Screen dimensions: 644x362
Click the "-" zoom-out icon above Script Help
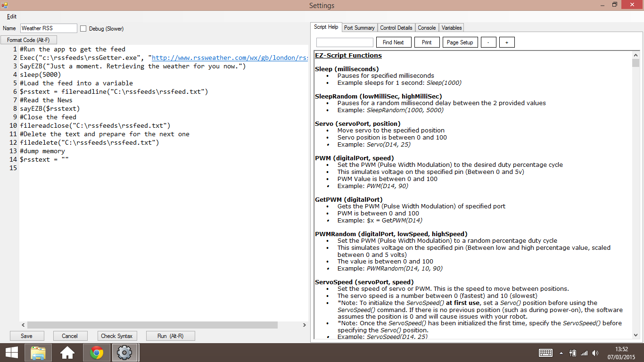(488, 42)
